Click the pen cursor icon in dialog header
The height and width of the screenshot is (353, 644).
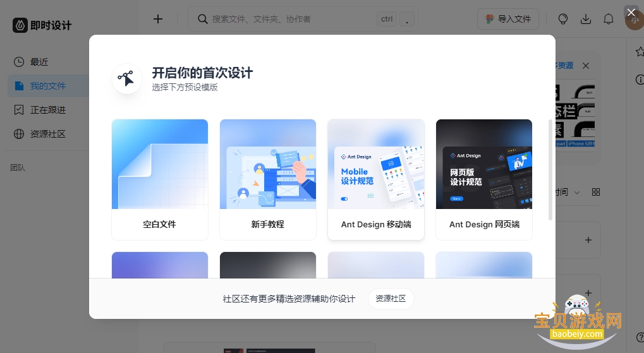click(127, 78)
